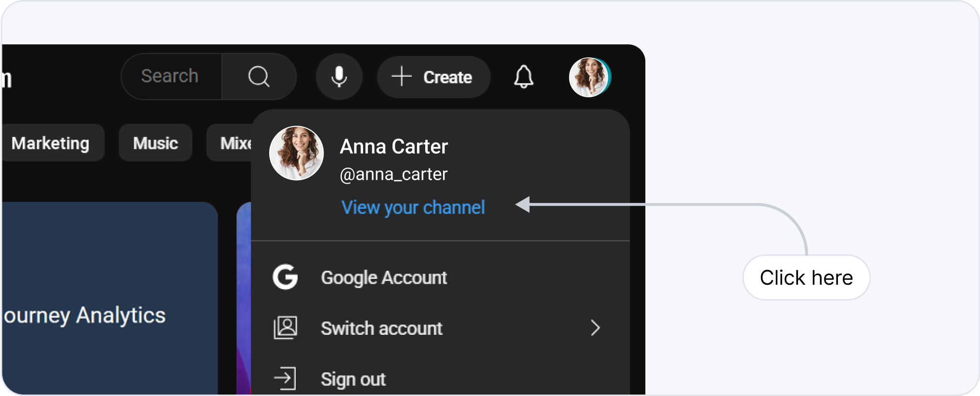Click the plus icon on Create
980x396 pixels.
click(x=401, y=77)
